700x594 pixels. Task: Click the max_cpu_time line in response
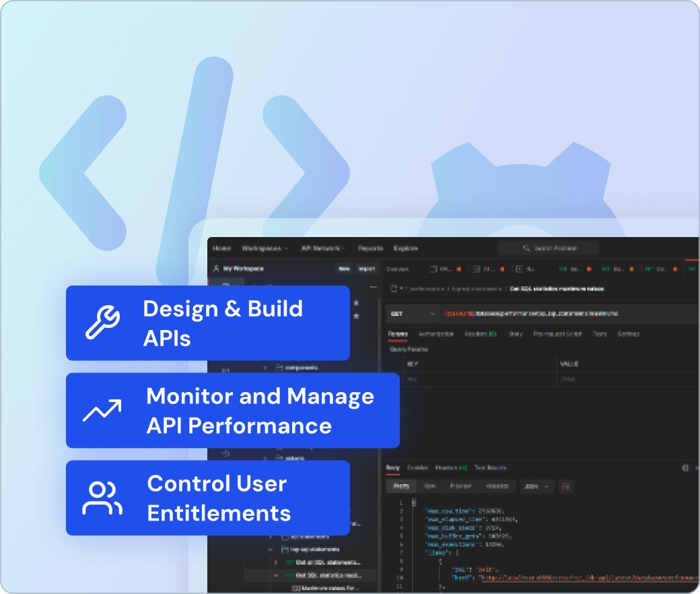click(x=464, y=511)
